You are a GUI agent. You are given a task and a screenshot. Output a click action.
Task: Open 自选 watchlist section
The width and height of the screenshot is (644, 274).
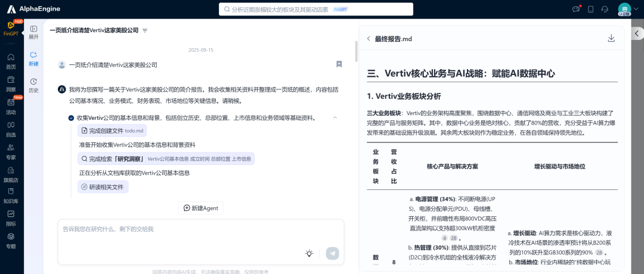[x=11, y=129]
